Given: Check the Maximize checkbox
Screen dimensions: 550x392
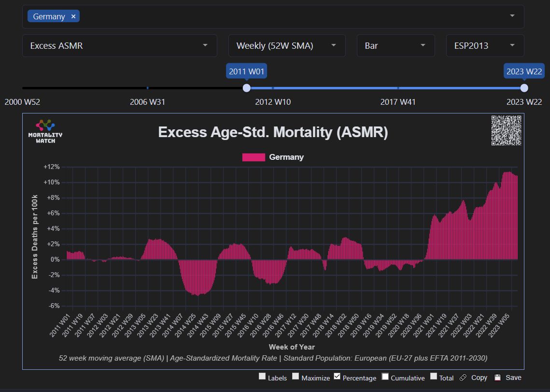Looking at the screenshot, I should [296, 377].
